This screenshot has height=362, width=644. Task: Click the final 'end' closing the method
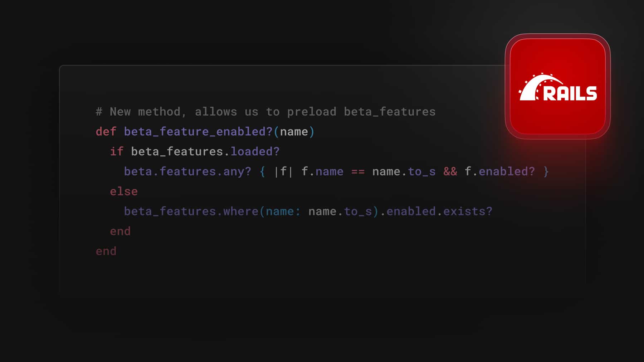106,251
